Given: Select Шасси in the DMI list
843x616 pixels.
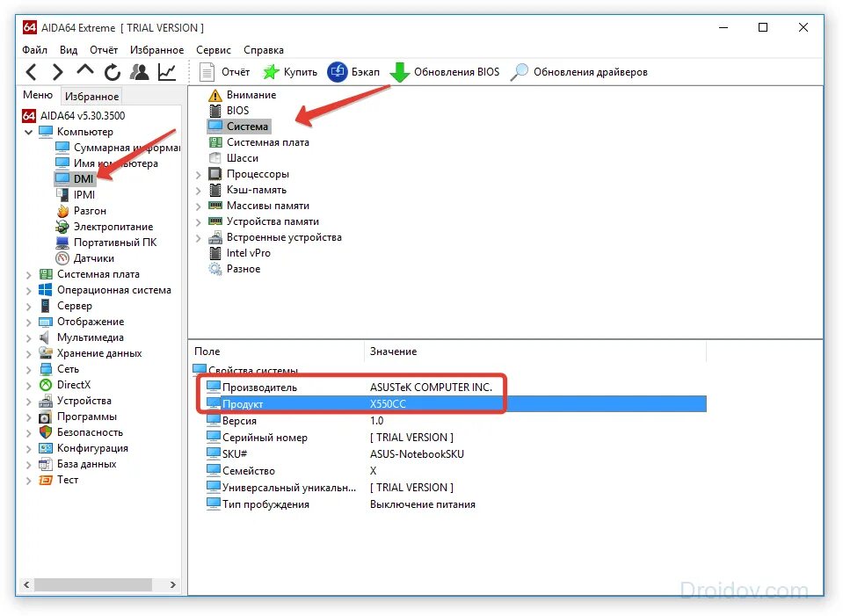Looking at the screenshot, I should point(233,158).
